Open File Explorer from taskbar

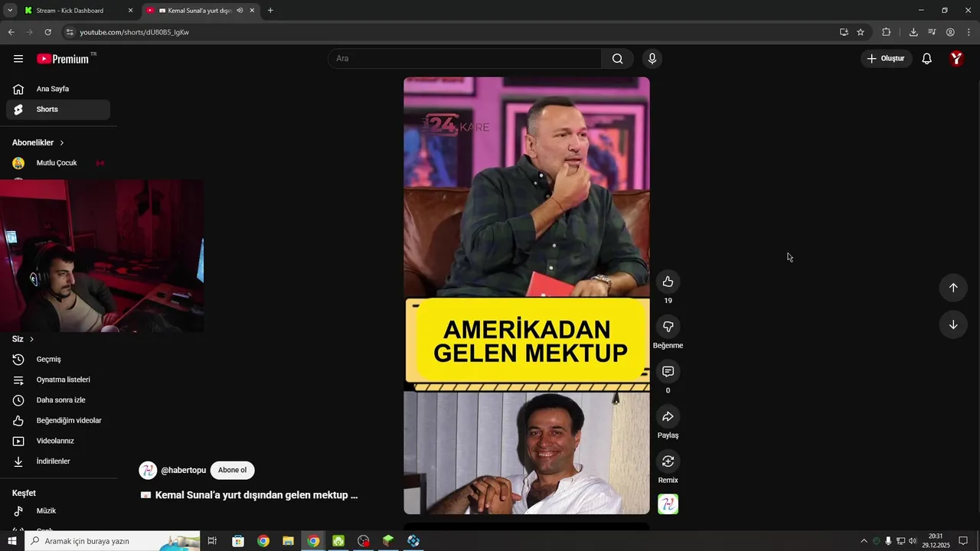[289, 541]
